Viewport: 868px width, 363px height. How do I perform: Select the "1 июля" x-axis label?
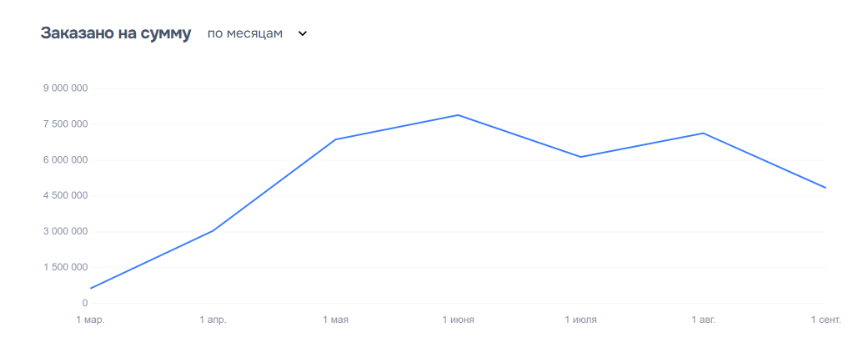click(x=580, y=320)
